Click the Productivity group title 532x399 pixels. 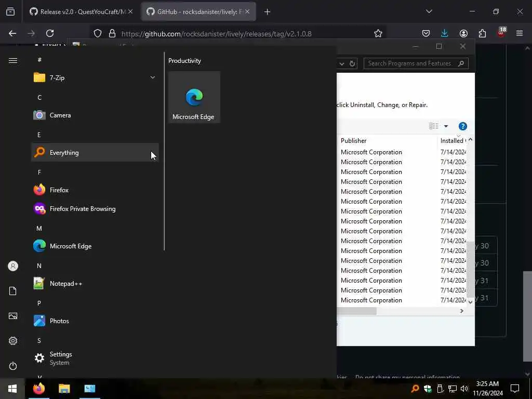coord(184,61)
